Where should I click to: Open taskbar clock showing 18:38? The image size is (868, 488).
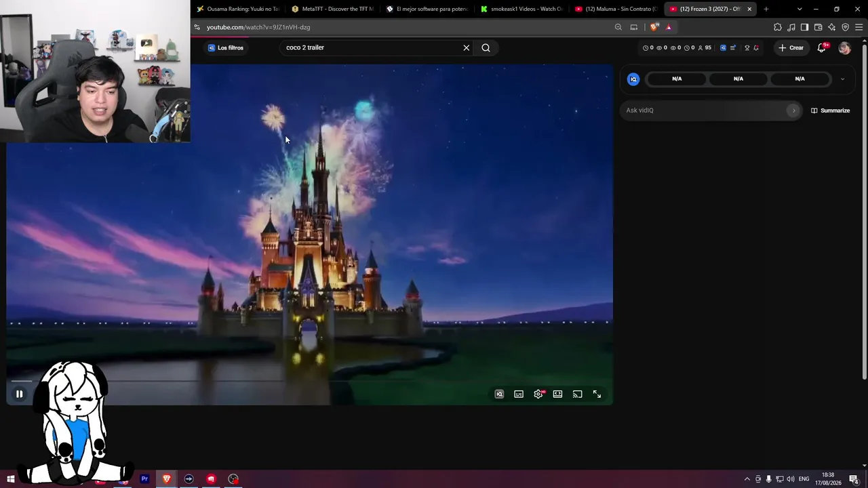(828, 479)
